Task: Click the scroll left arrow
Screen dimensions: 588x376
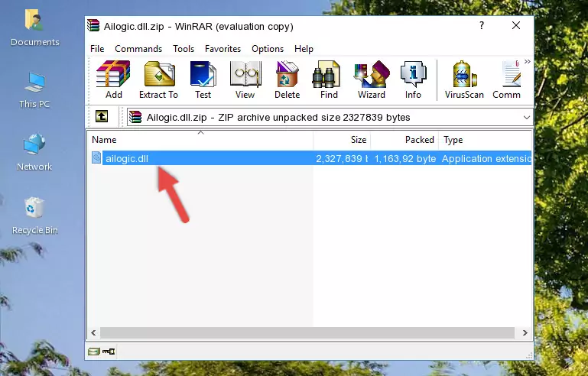Action: pyautogui.click(x=93, y=332)
